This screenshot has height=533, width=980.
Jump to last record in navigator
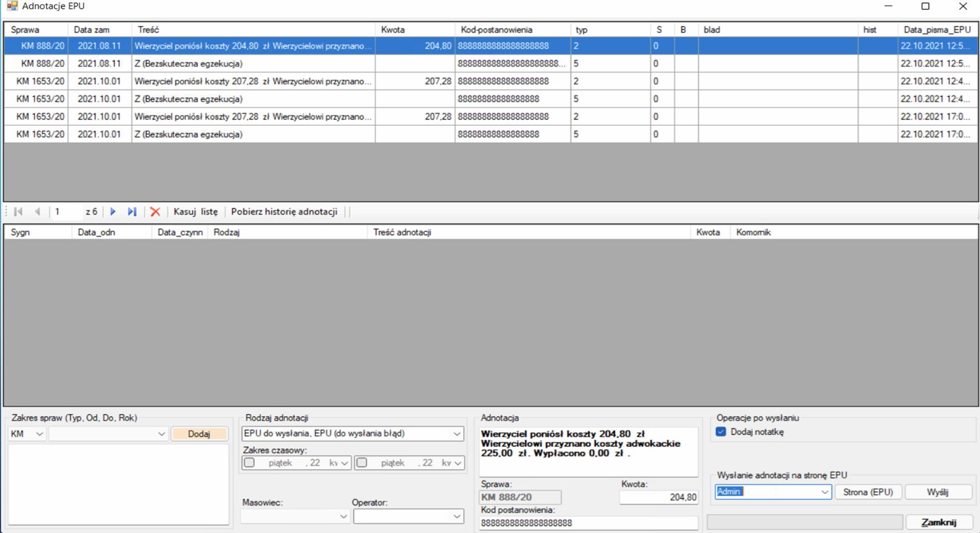click(x=132, y=211)
